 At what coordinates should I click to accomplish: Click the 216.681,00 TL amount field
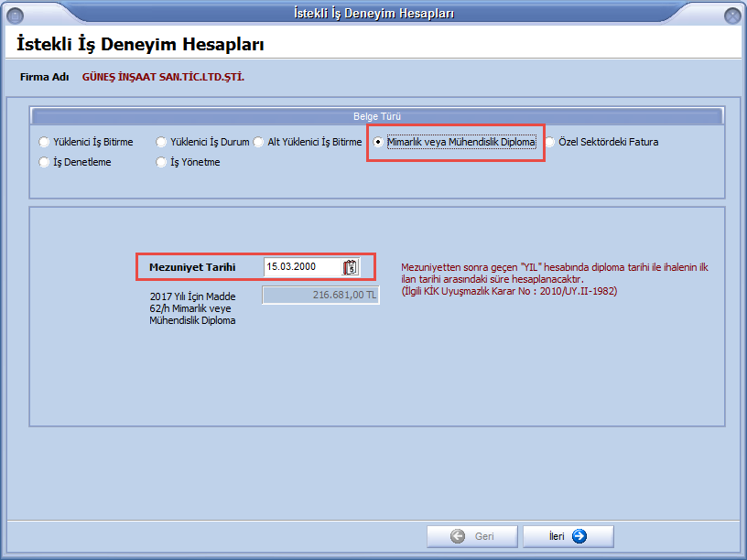(x=320, y=296)
